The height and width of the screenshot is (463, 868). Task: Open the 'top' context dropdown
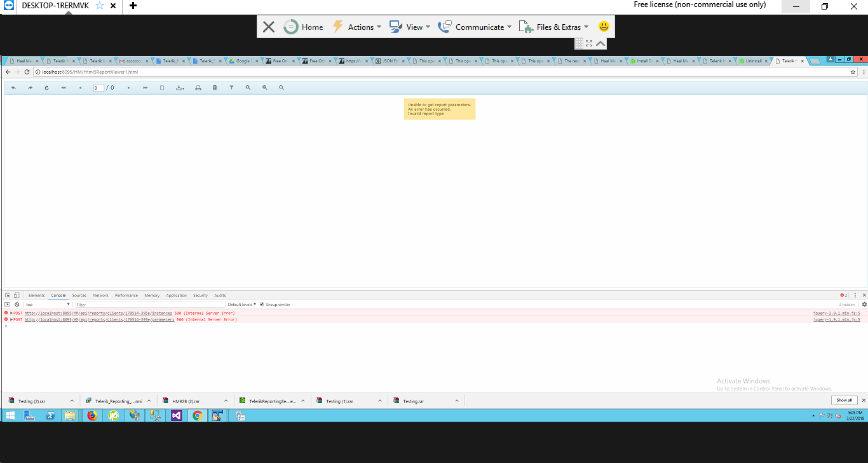click(x=48, y=305)
